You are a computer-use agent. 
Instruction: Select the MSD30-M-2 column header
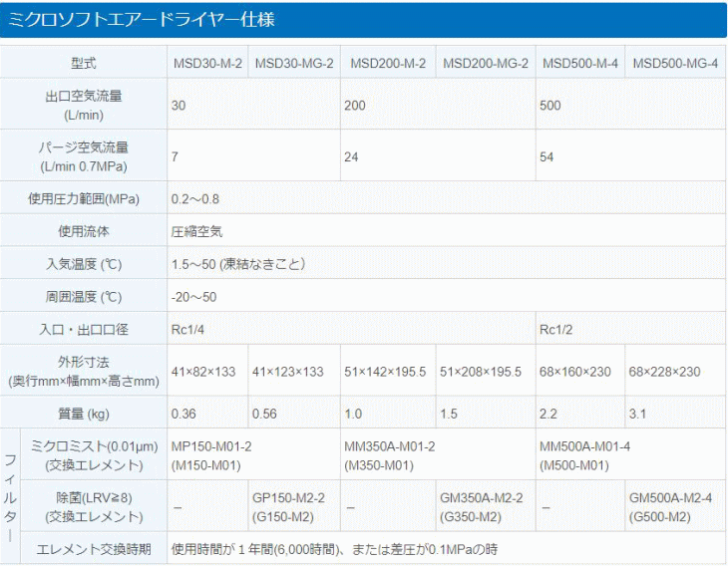206,64
